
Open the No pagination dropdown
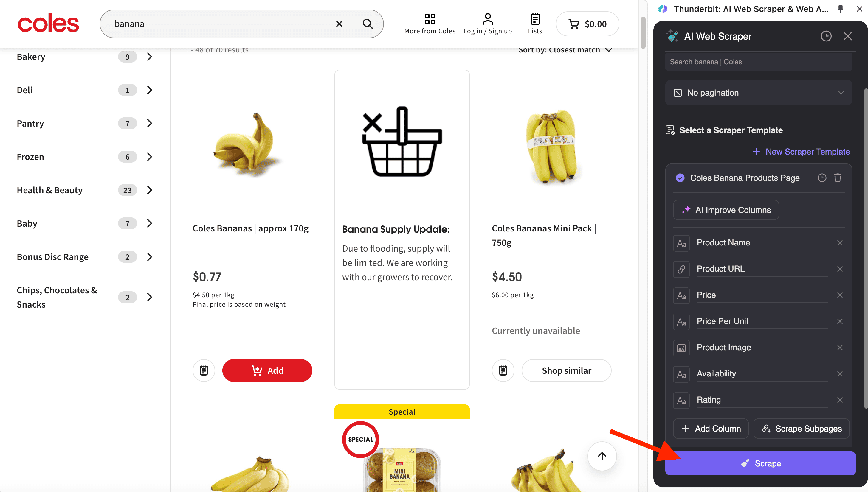(x=758, y=93)
